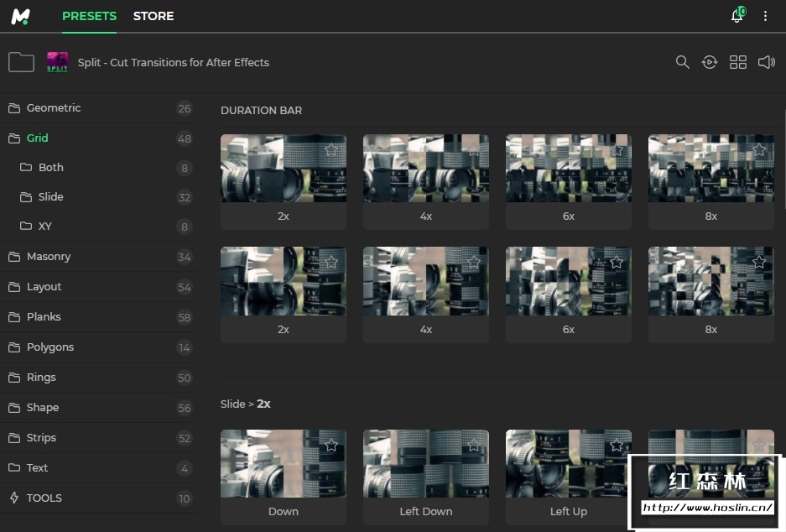
Task: Expand the Strips category
Action: (x=98, y=438)
